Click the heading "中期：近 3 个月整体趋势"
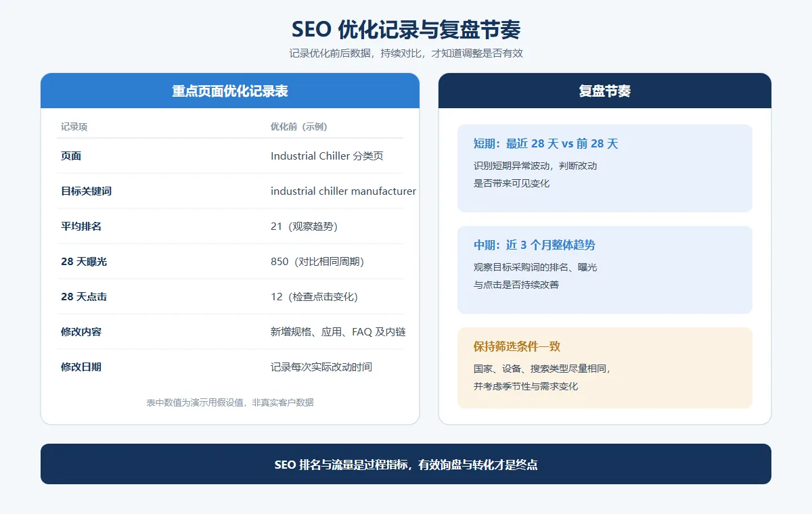Screen dimensions: 812x514 (535, 246)
